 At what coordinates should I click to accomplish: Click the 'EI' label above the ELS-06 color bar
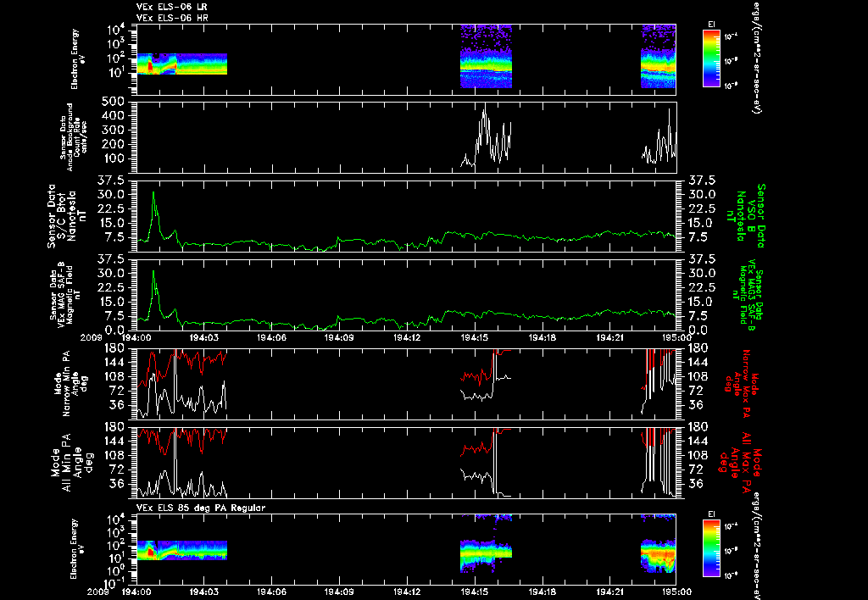click(x=711, y=25)
